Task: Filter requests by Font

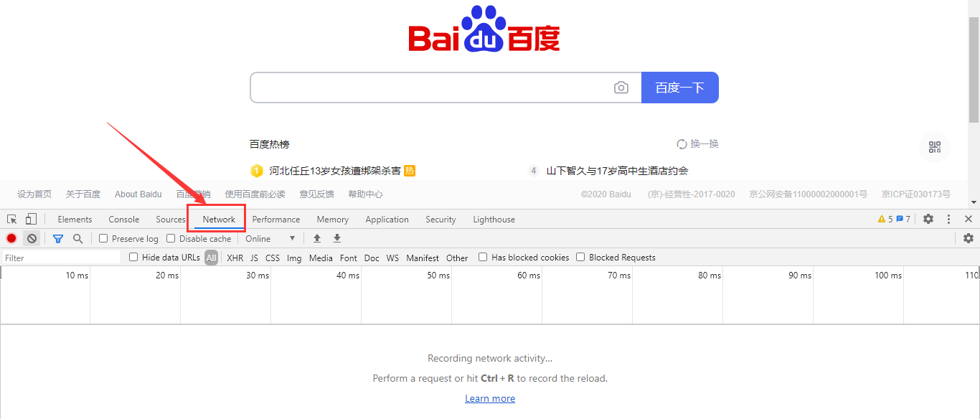Action: (349, 258)
